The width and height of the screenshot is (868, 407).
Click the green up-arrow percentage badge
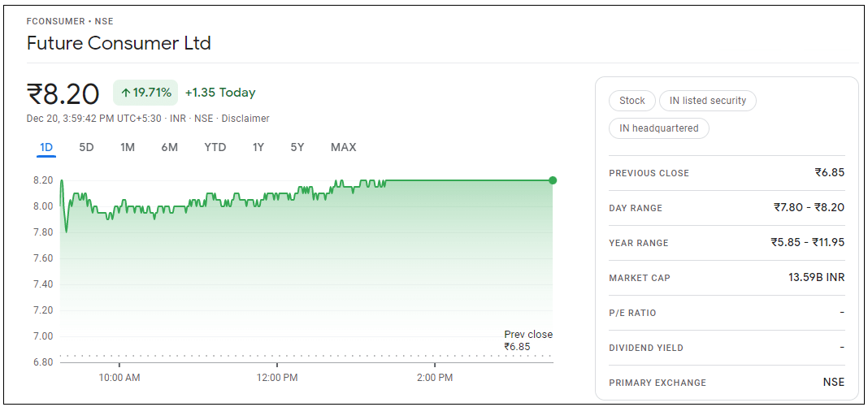pyautogui.click(x=145, y=93)
